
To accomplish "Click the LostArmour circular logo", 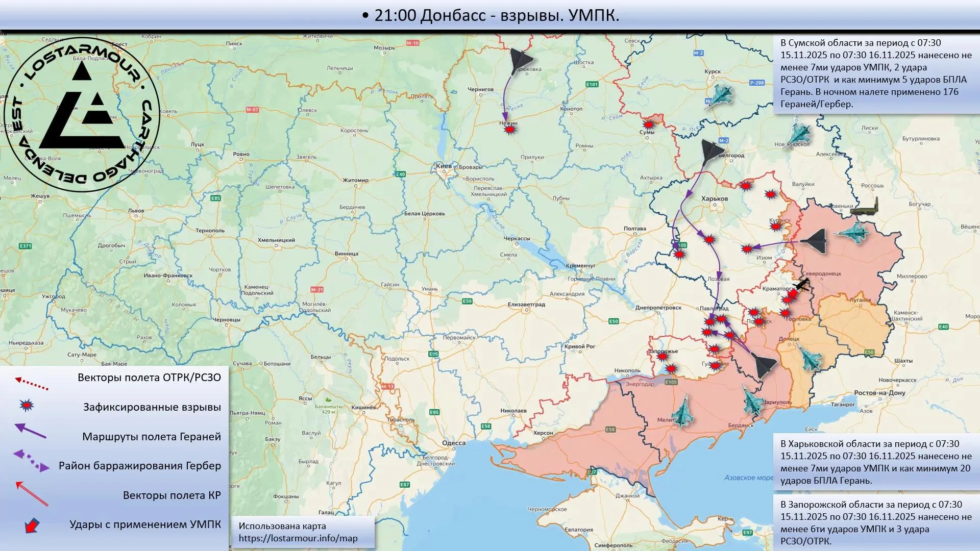I will click(82, 114).
